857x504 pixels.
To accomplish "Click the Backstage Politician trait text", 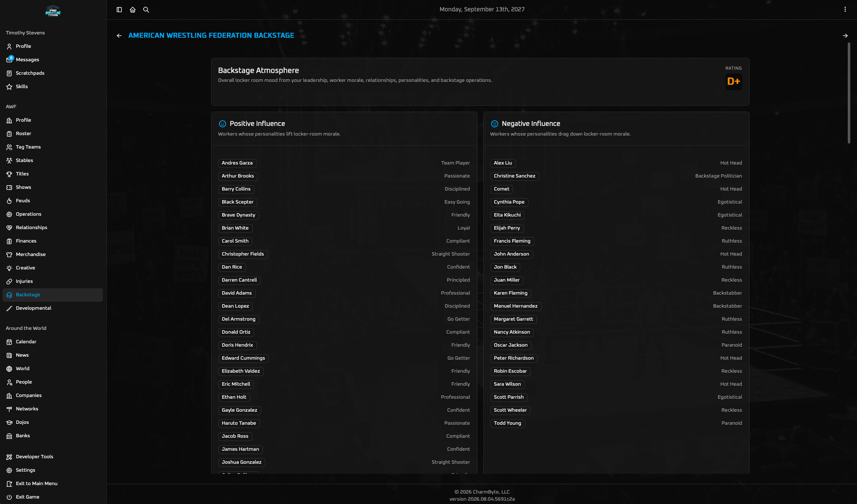I will click(x=718, y=176).
